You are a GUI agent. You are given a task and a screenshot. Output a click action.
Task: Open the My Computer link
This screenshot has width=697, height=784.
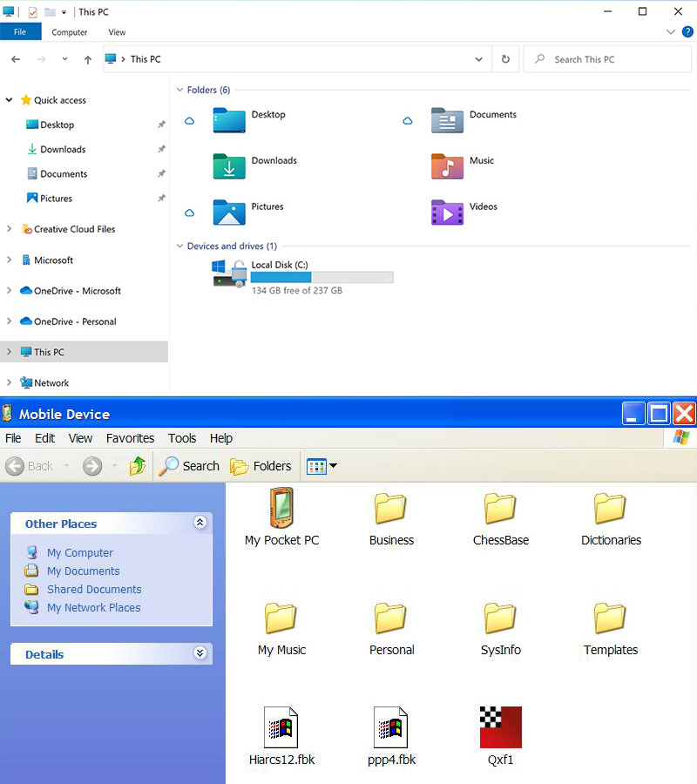(x=80, y=552)
